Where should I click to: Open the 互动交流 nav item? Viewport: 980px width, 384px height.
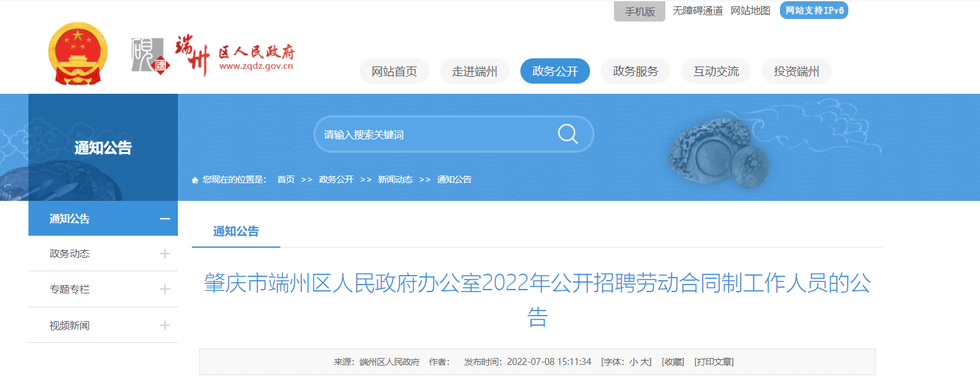click(716, 71)
